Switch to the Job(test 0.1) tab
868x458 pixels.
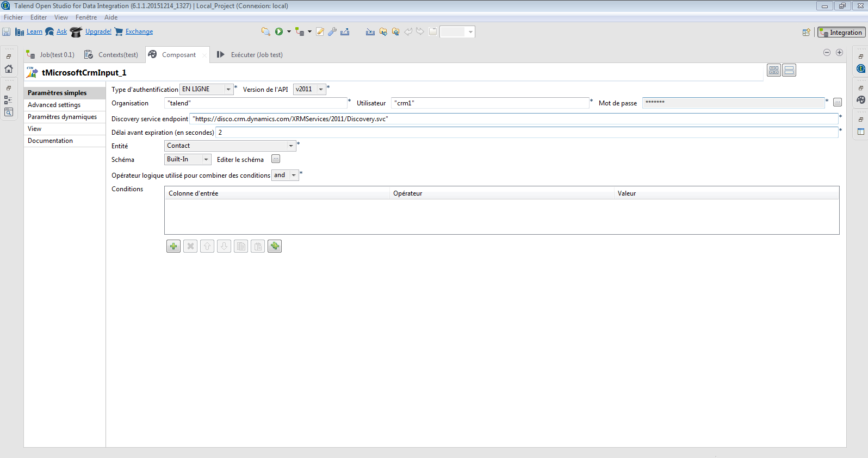(x=51, y=54)
